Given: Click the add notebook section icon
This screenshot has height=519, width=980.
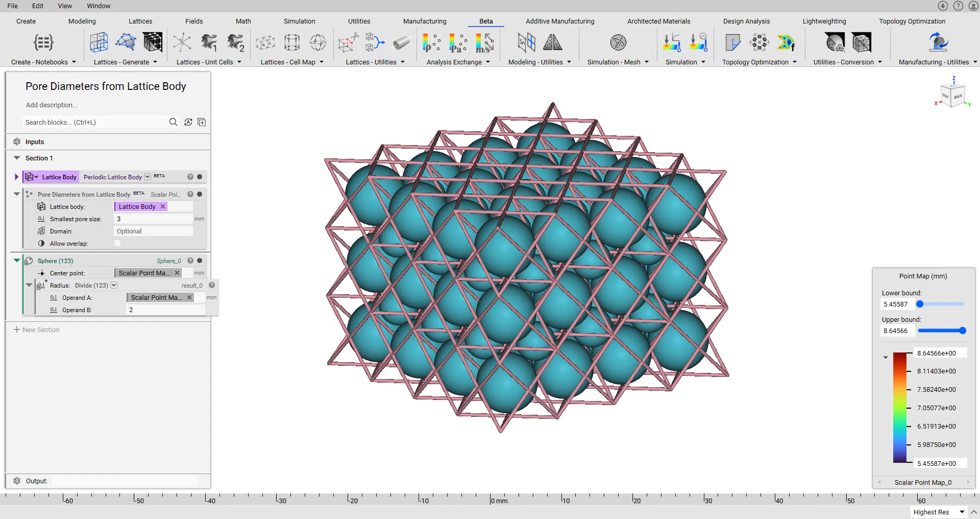Looking at the screenshot, I should click(x=202, y=122).
